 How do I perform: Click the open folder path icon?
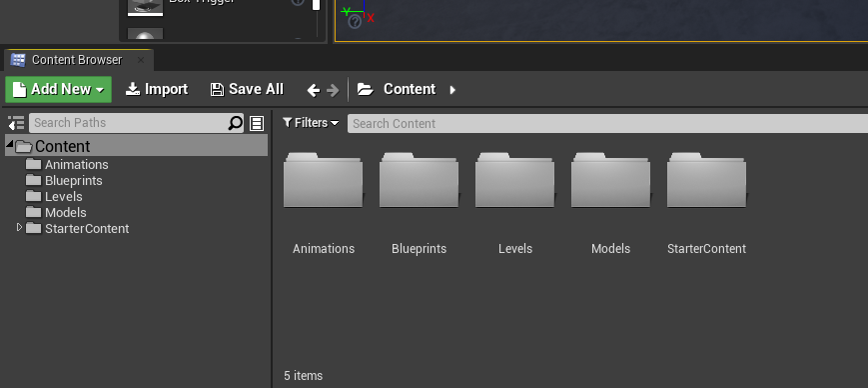366,89
